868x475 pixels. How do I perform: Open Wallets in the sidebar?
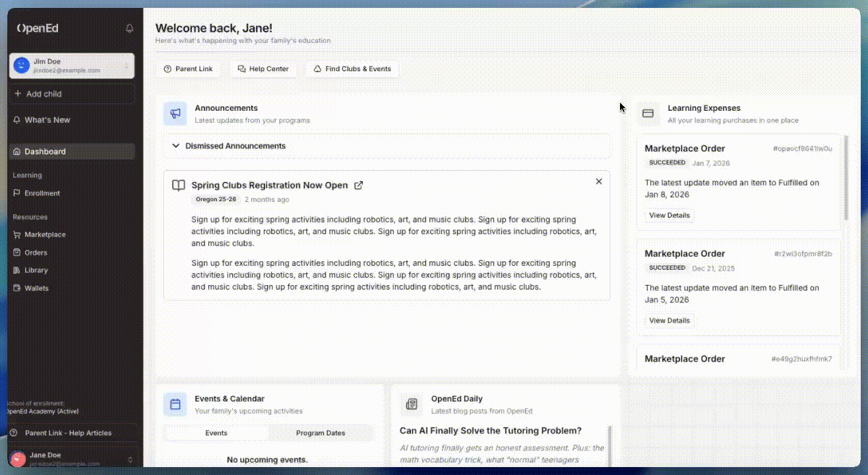pos(36,288)
